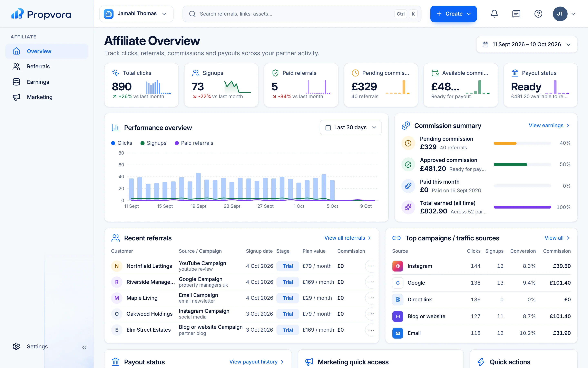This screenshot has height=368, width=588.
Task: Click View all in Top campaigns
Action: point(557,238)
